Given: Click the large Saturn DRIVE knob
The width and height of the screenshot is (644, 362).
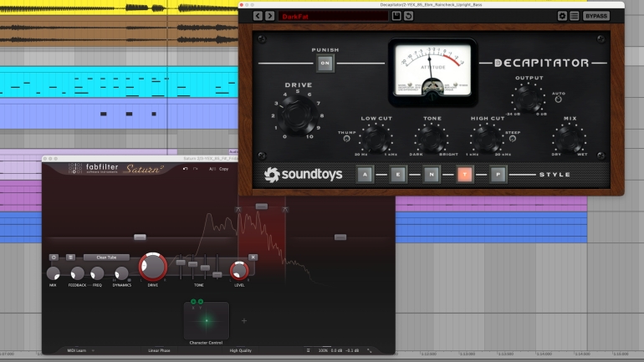Looking at the screenshot, I should (153, 267).
